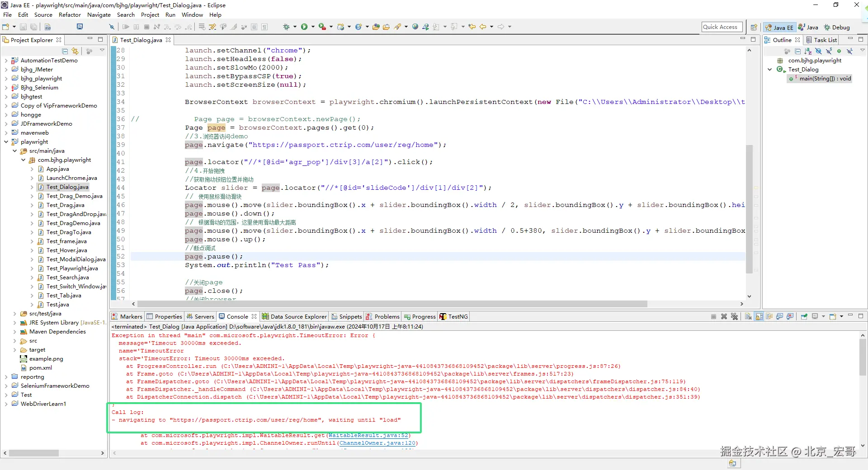Toggle Word Wrap in the Console
This screenshot has width=868, height=470.
pyautogui.click(x=769, y=317)
